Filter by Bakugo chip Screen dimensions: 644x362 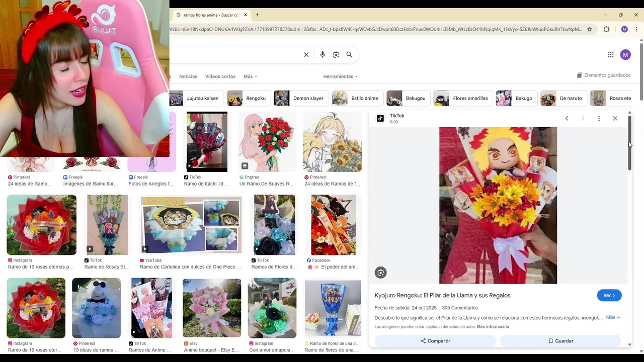[x=517, y=99]
